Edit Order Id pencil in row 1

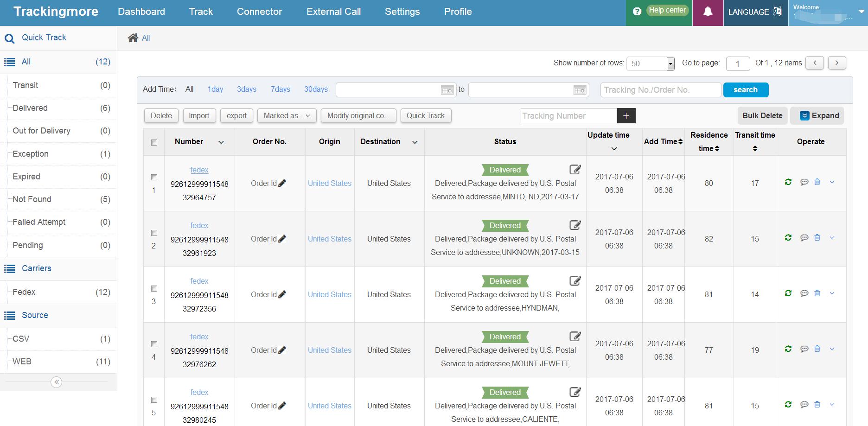click(x=282, y=183)
